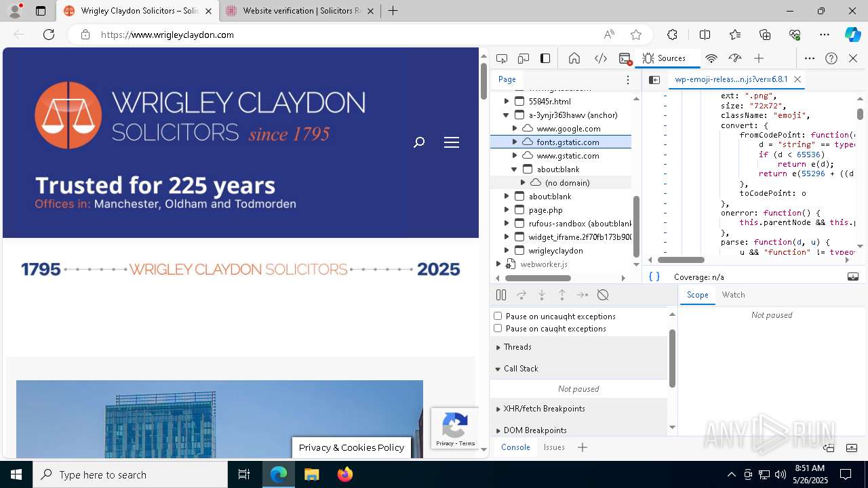Viewport: 868px width, 488px height.
Task: Click the webpage vertical scrollbar
Action: click(484, 81)
